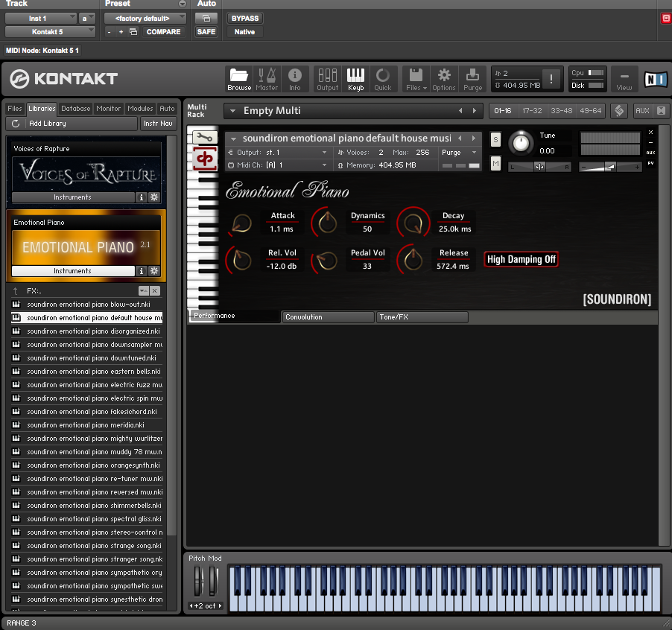Toggle the Instr Nav button
The width and height of the screenshot is (672, 630).
158,124
